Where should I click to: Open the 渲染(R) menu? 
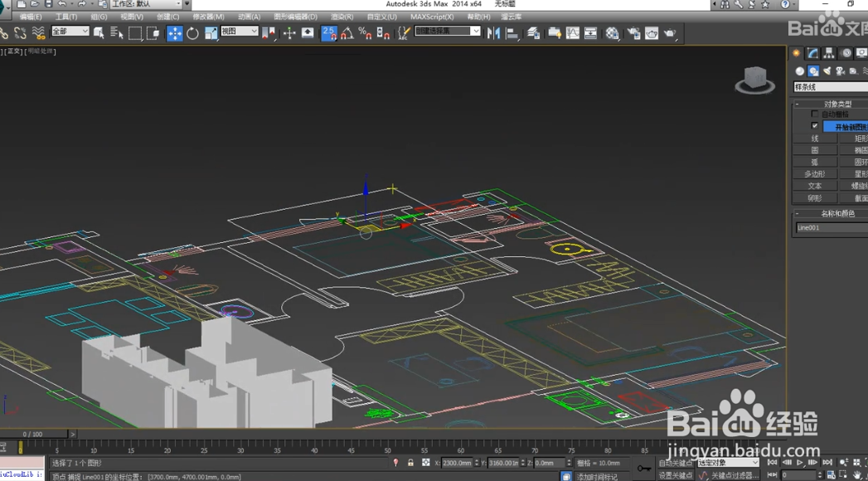(342, 17)
